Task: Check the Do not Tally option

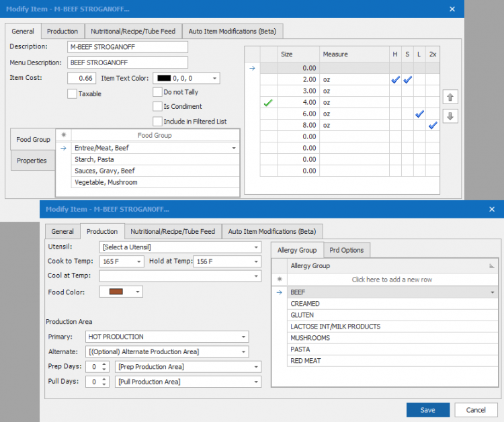Action: point(157,92)
